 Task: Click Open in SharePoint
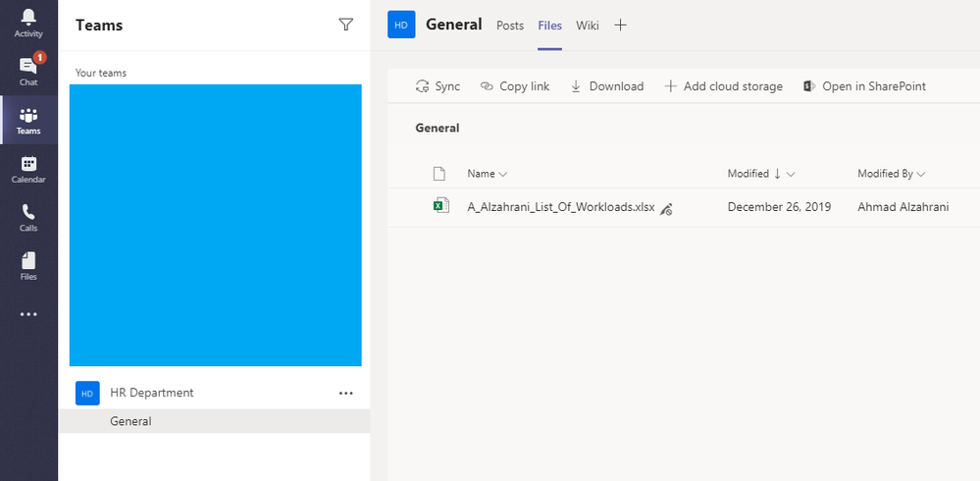coord(864,86)
